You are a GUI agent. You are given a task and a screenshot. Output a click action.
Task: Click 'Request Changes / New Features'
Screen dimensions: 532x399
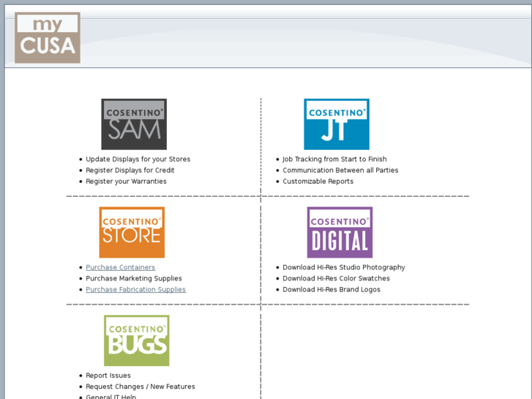(141, 387)
